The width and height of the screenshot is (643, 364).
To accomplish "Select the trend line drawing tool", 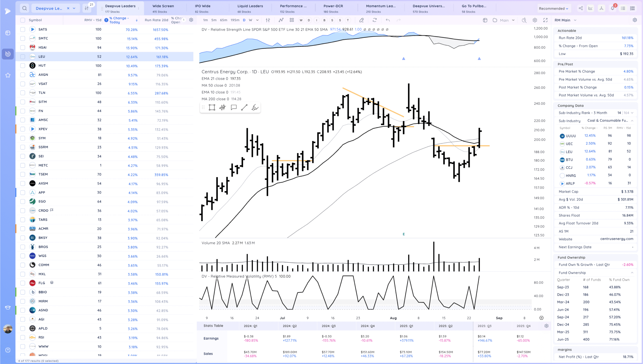I will 244,107.
